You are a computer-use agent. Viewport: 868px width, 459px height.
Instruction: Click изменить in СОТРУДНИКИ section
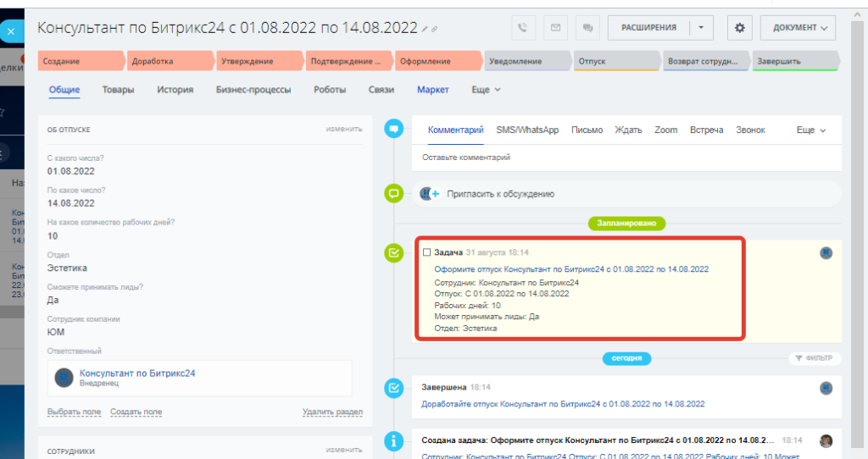344,451
